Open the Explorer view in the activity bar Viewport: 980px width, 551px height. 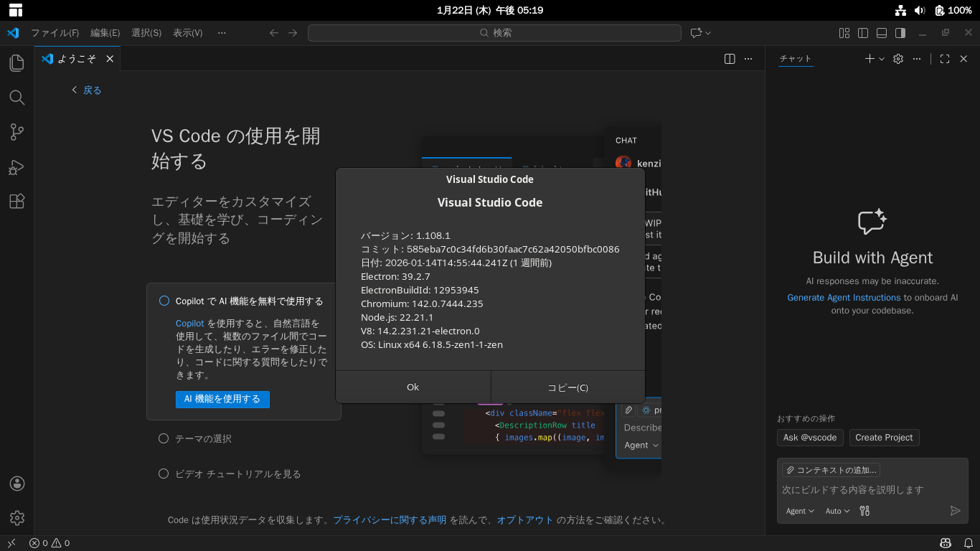pyautogui.click(x=17, y=63)
